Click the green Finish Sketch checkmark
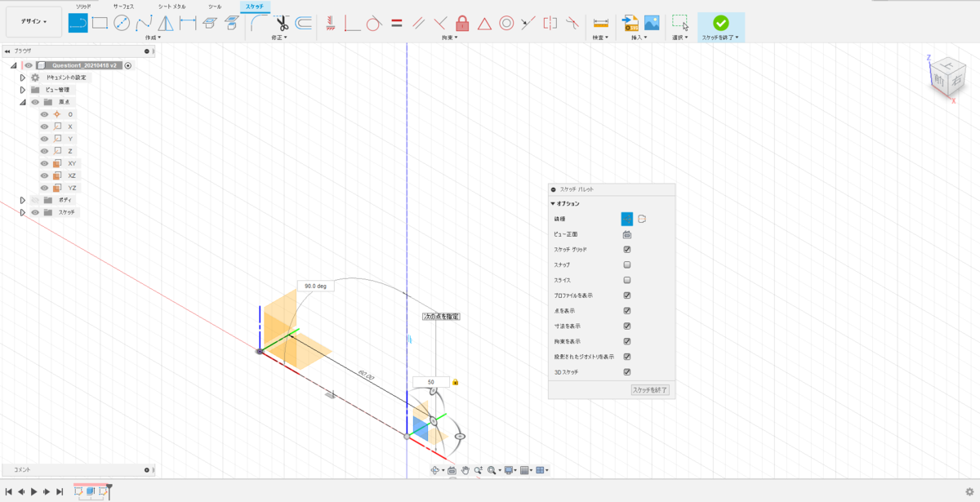 click(720, 23)
